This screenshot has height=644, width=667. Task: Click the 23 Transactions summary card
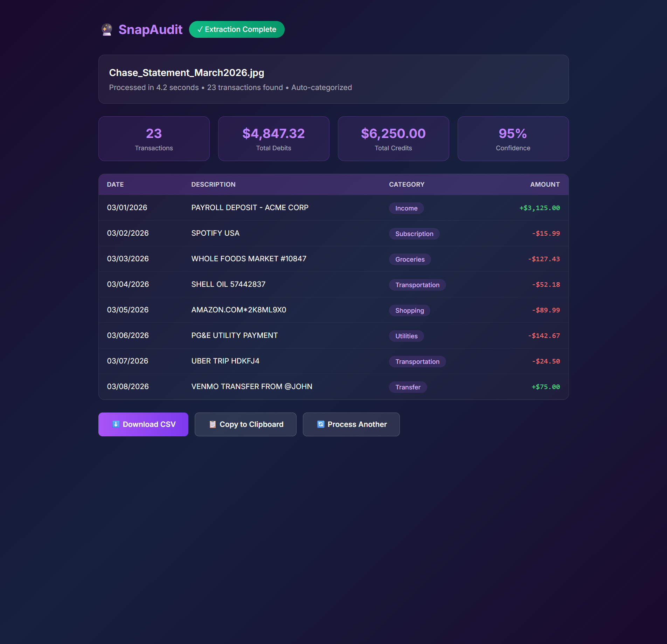154,138
